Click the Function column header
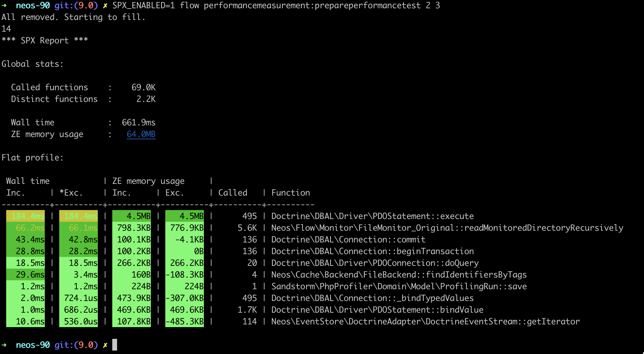The height and width of the screenshot is (354, 644). 291,192
